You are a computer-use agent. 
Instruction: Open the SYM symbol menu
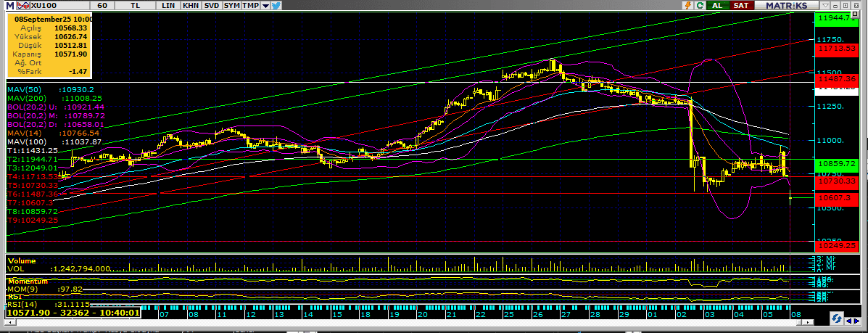coord(232,5)
